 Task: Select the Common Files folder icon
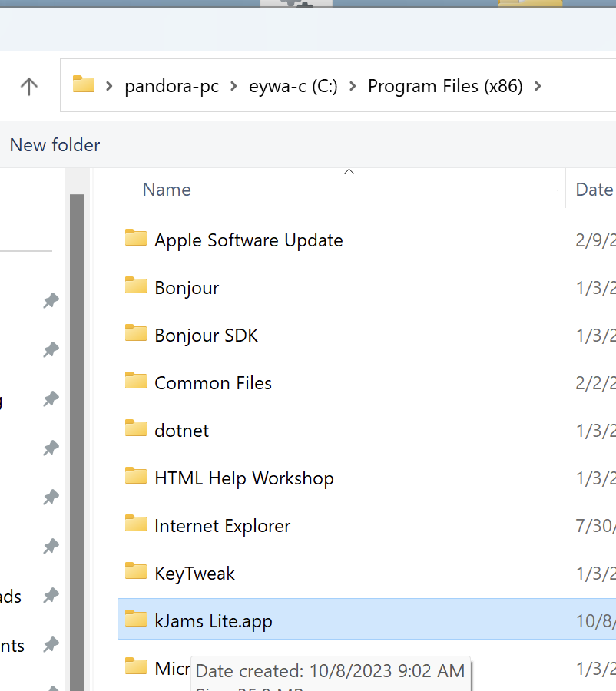pos(136,381)
